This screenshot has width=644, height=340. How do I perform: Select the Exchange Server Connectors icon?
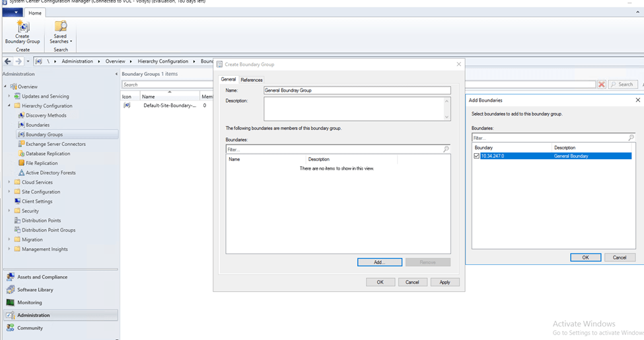[21, 144]
